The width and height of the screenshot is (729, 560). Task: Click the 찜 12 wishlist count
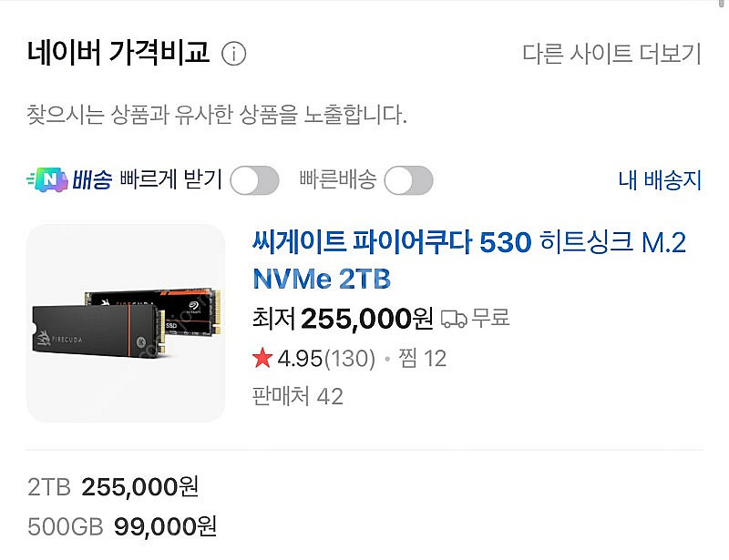click(422, 358)
